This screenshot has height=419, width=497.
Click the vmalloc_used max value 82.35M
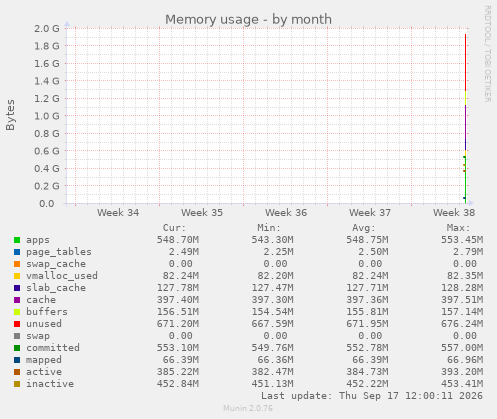tap(465, 276)
